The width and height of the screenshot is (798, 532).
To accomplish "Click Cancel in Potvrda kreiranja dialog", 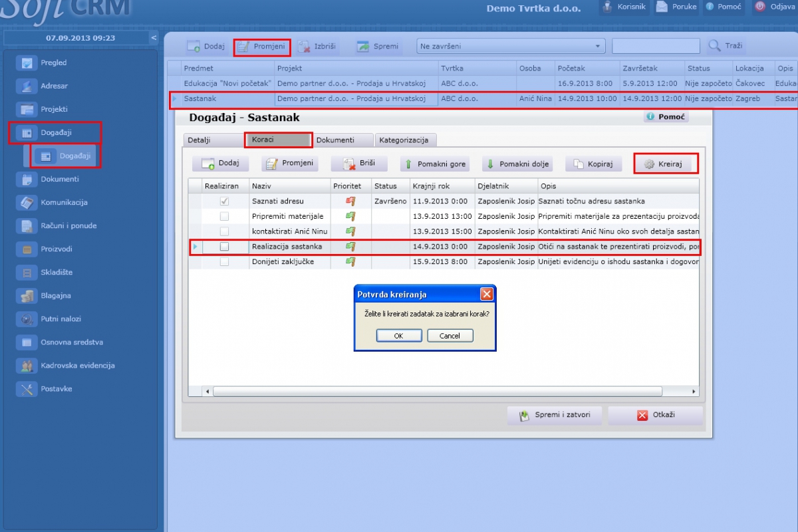I will coord(450,336).
